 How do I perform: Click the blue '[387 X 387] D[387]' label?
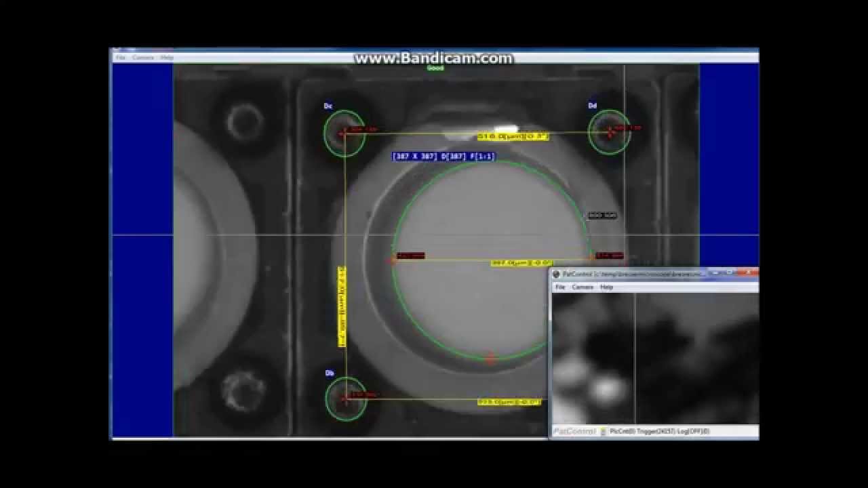[x=444, y=157]
